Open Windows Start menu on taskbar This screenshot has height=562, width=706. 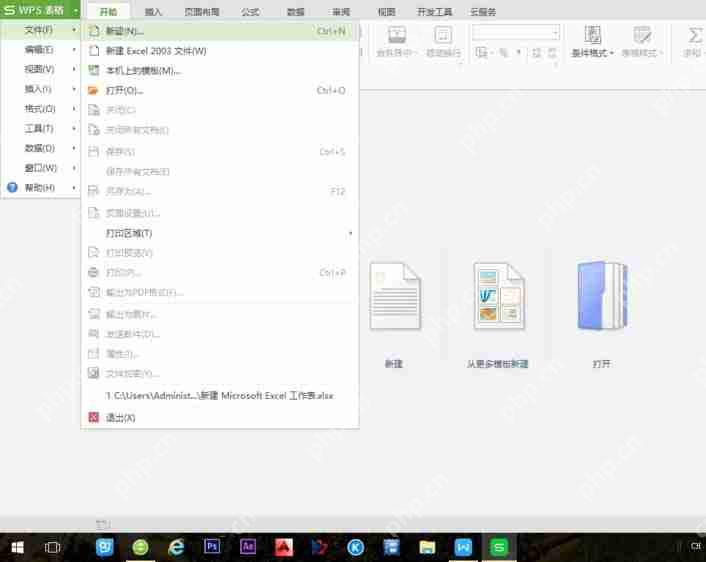click(17, 547)
